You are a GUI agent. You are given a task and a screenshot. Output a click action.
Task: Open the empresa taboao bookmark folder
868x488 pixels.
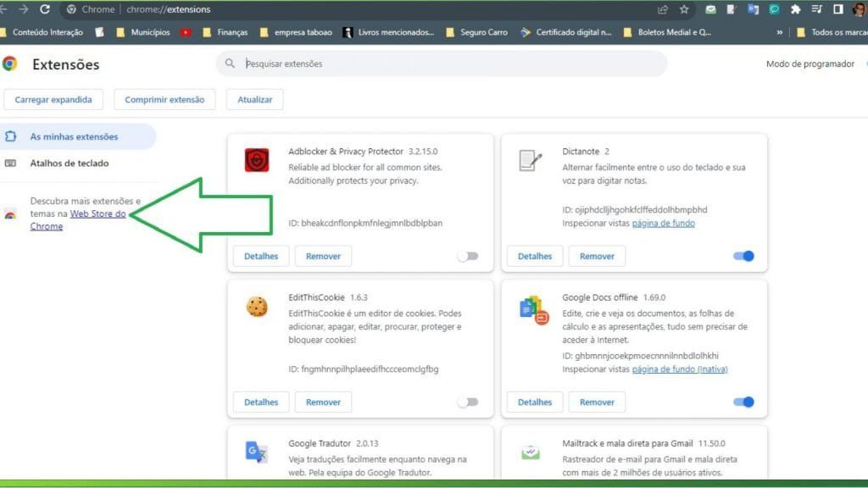coord(296,32)
